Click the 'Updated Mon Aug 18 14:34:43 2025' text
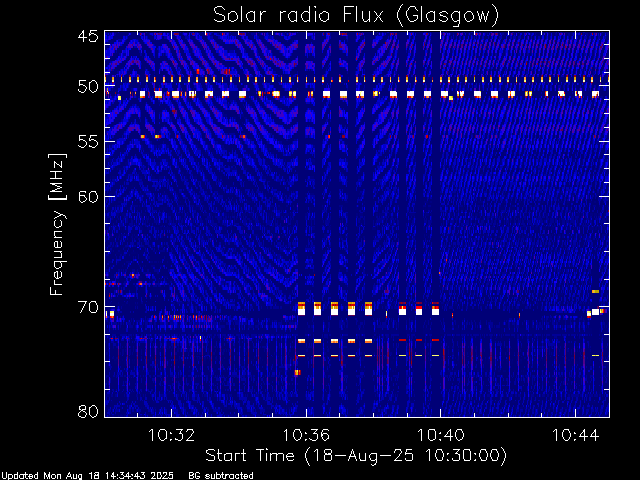Image resolution: width=640 pixels, height=480 pixels. [87, 476]
